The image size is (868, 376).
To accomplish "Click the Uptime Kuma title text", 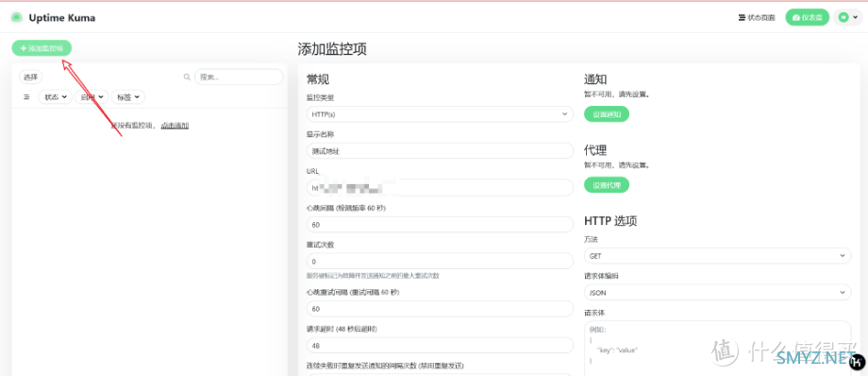I will click(62, 18).
